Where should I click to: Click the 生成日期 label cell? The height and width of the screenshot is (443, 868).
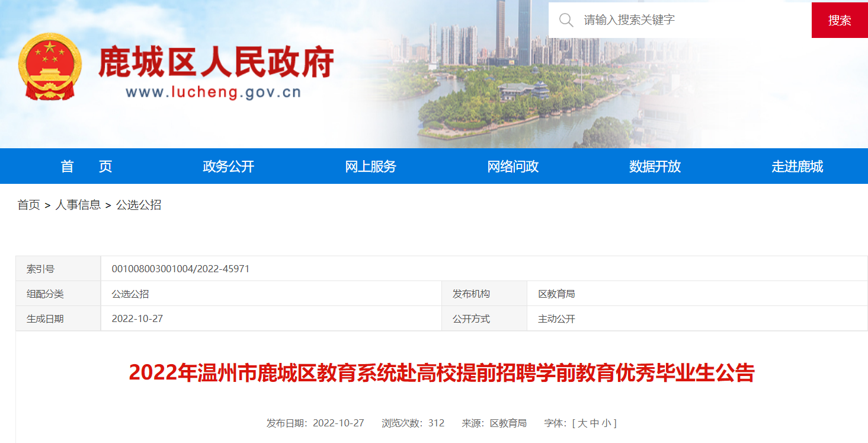(58, 319)
